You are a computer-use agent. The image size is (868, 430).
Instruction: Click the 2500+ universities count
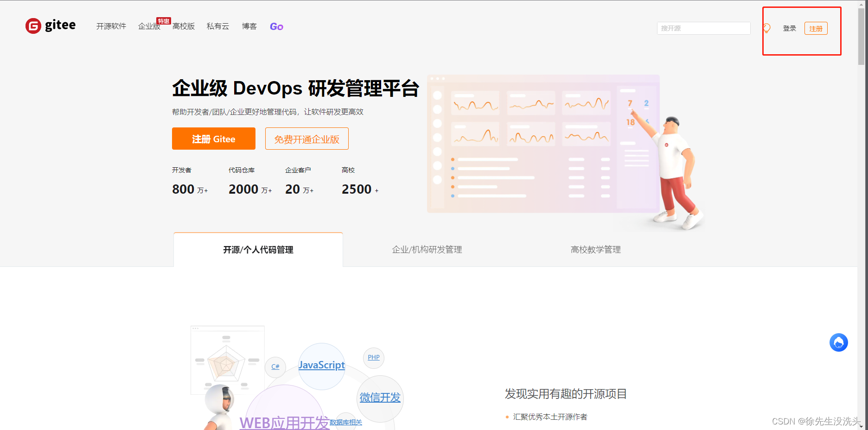(360, 189)
